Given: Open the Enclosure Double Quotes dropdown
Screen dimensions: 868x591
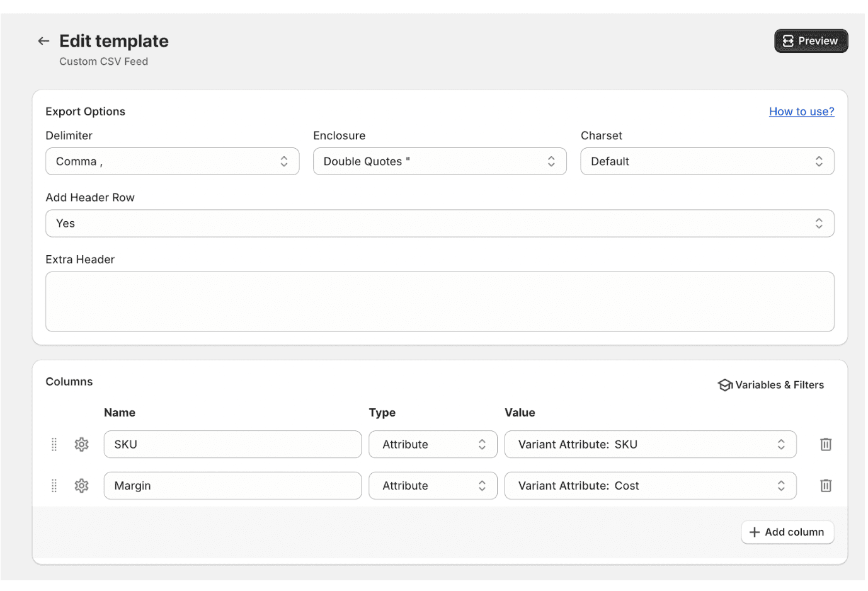Looking at the screenshot, I should click(439, 162).
